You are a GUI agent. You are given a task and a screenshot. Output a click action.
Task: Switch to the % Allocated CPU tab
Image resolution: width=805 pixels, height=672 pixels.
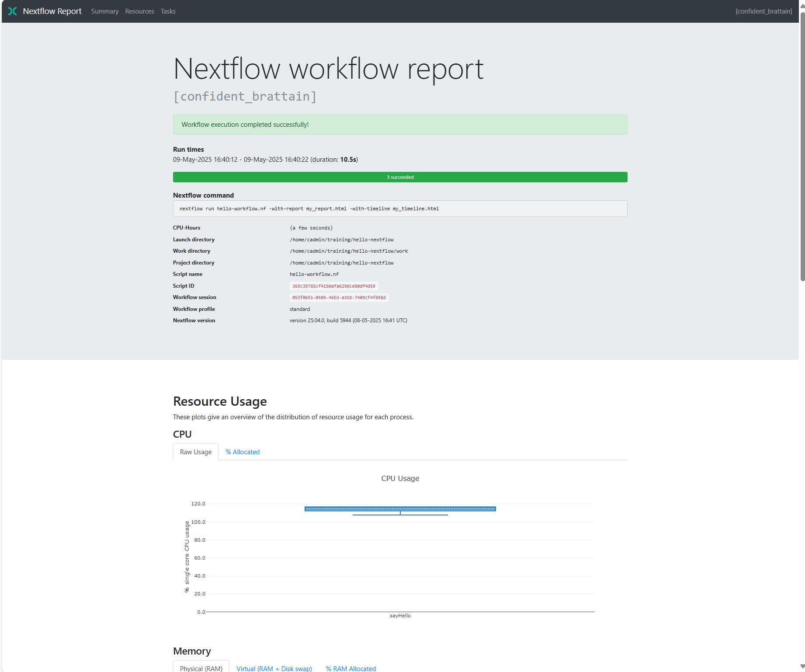pos(243,452)
